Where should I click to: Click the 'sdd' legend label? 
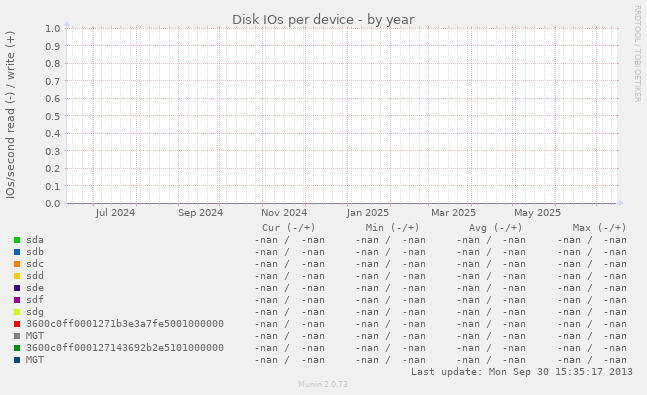(35, 276)
